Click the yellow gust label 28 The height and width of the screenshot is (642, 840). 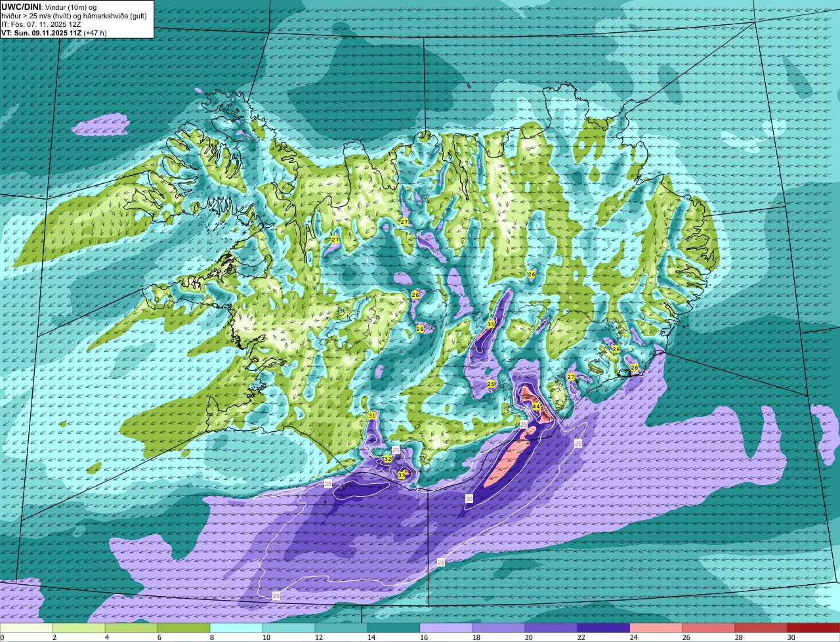635,367
